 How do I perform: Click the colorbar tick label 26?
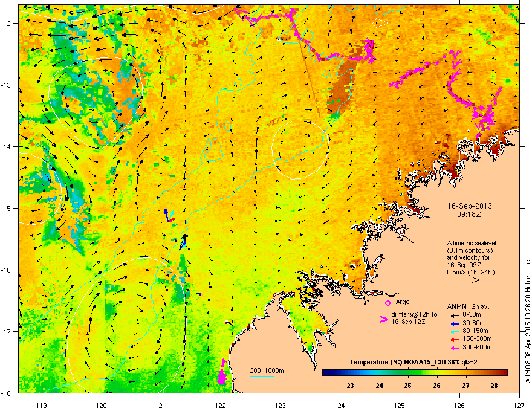pos(436,386)
